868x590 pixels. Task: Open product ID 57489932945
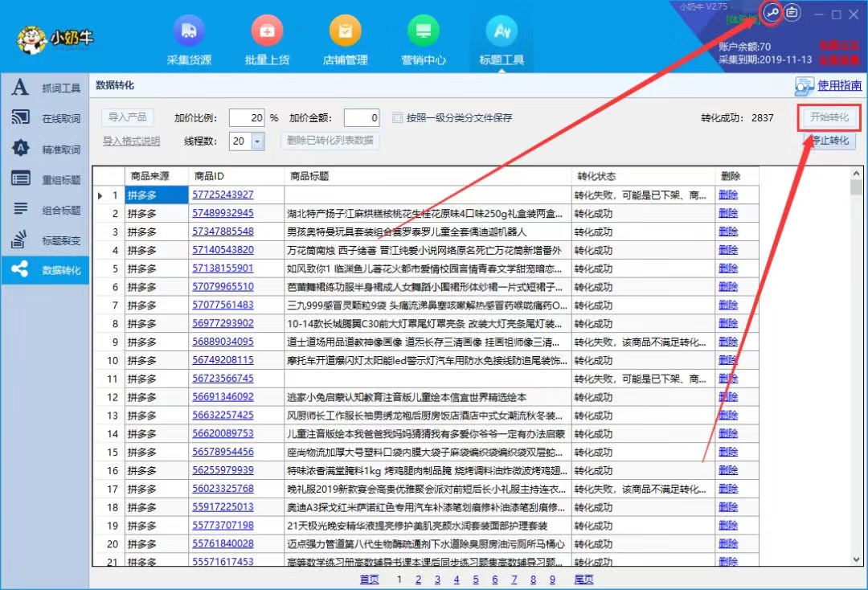tap(223, 213)
